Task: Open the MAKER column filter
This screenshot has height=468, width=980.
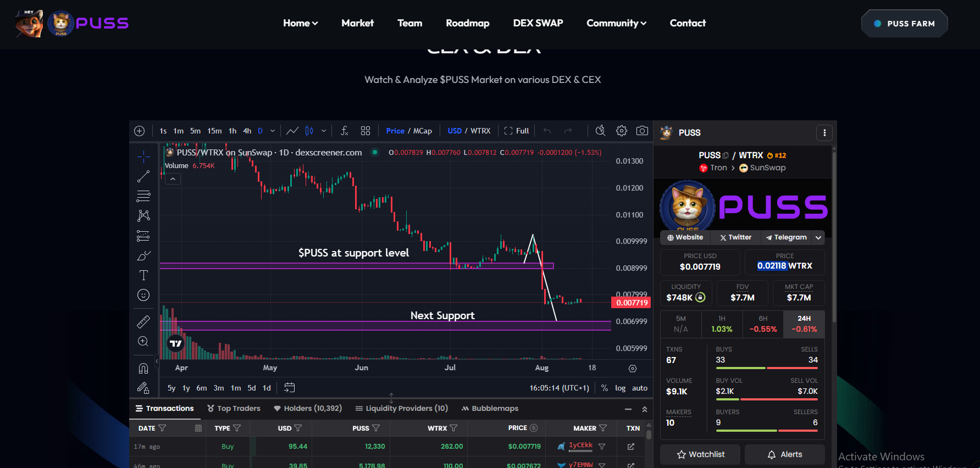Action: click(603, 428)
